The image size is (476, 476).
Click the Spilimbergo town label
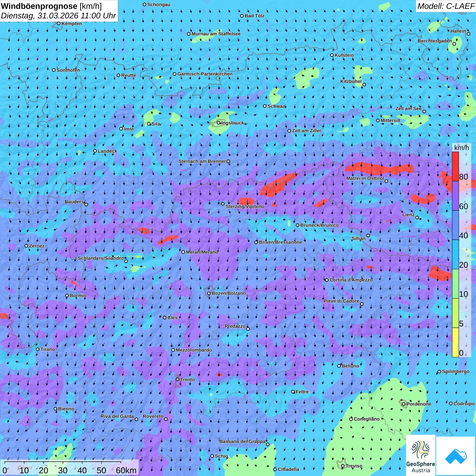point(456,371)
